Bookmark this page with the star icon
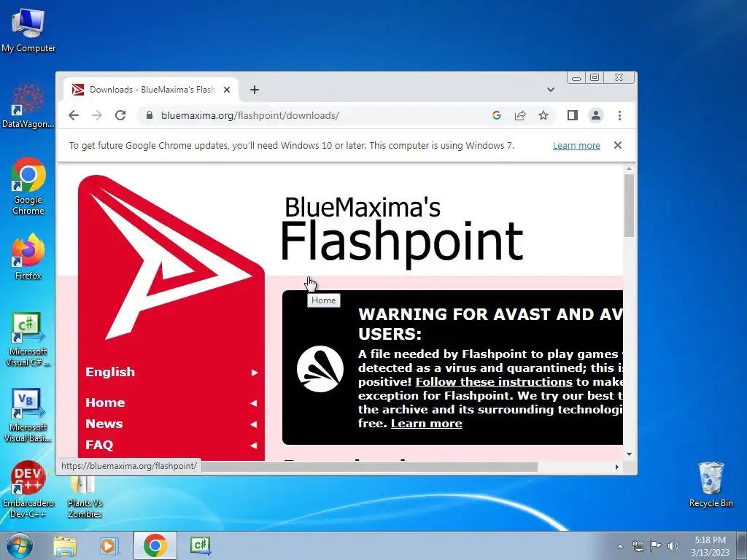 coord(543,115)
